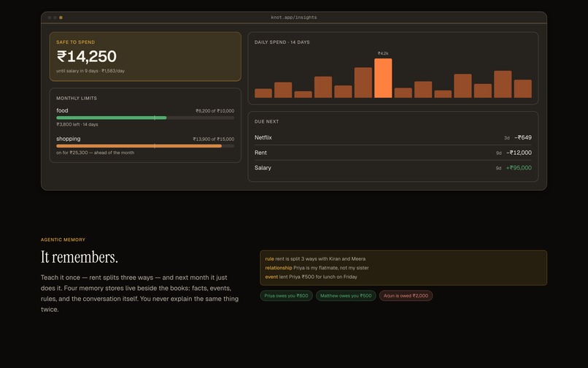
Task: Click the MONTHLY LIMITS heading
Action: 77,98
